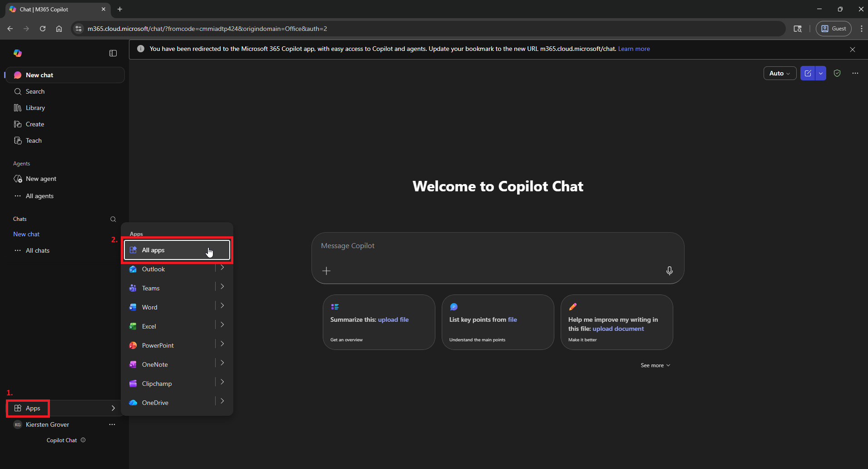The width and height of the screenshot is (868, 469).
Task: Toggle the sidebar collapse panel icon
Action: pos(113,53)
